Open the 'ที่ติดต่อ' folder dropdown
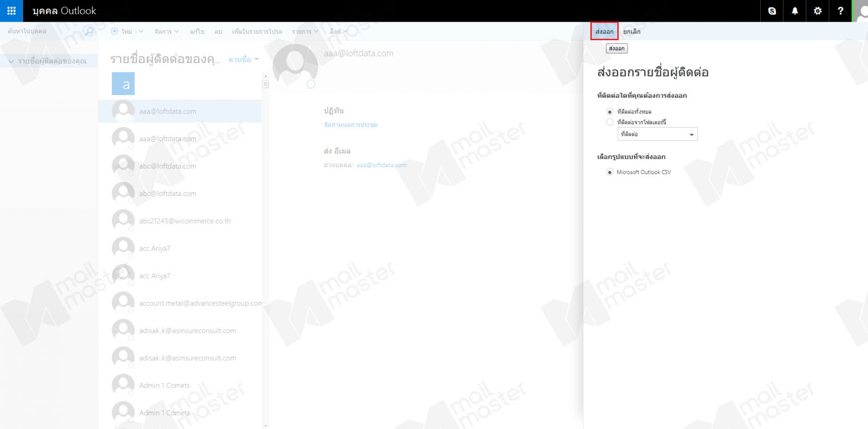The image size is (868, 429). pos(658,134)
